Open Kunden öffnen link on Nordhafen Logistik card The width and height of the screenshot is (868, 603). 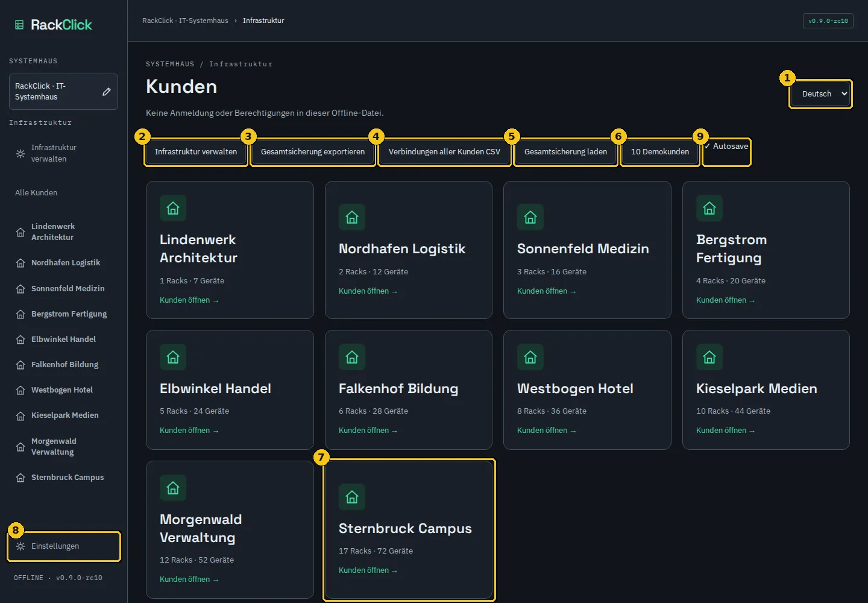[x=368, y=291]
